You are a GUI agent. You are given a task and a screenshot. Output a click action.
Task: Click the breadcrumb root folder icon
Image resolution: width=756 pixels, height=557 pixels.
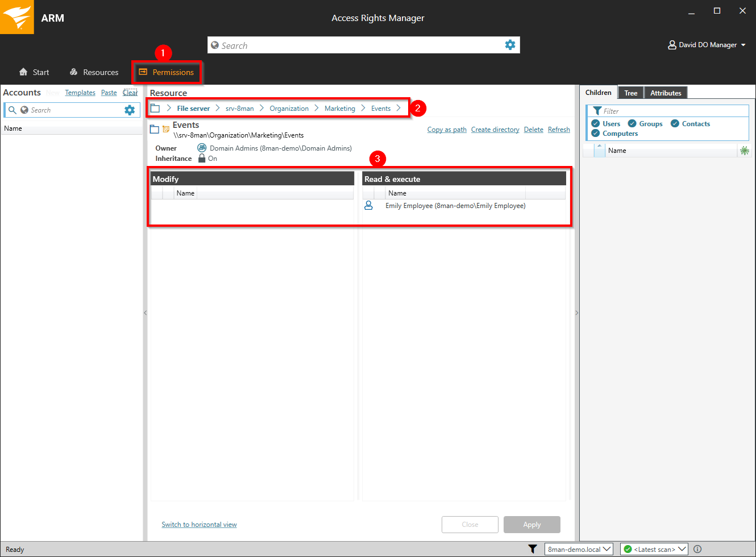coord(155,109)
